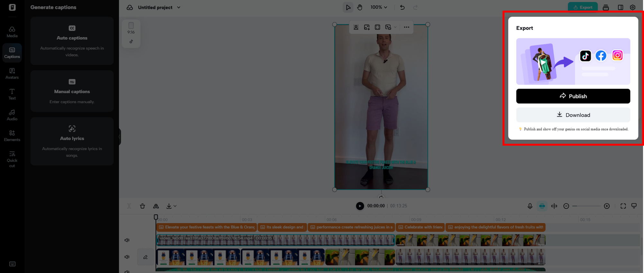644x273 pixels.
Task: Change the 9:16 aspect ratio
Action: (x=131, y=28)
